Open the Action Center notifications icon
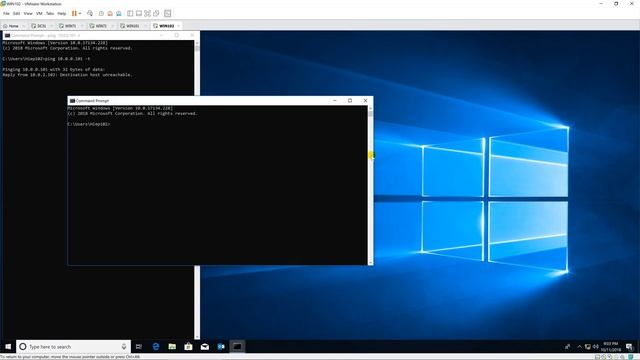This screenshot has width=640, height=360. [x=629, y=347]
